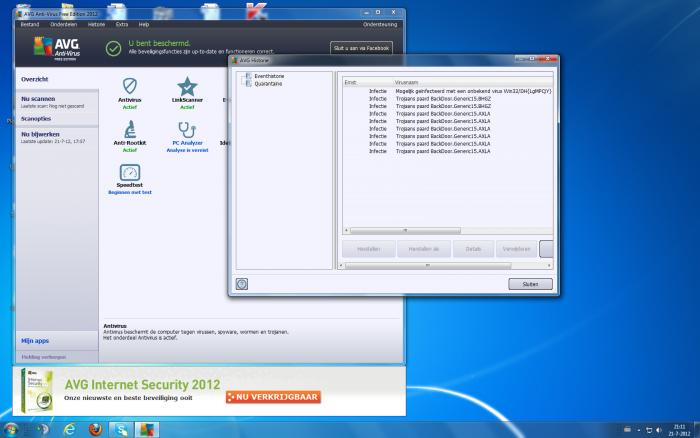This screenshot has width=700, height=438.
Task: Click the Verwijderen button
Action: click(x=516, y=249)
